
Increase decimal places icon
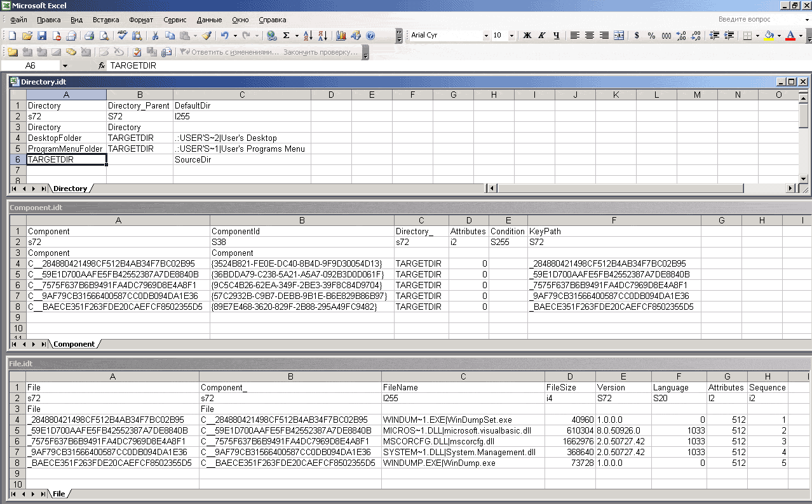point(681,36)
